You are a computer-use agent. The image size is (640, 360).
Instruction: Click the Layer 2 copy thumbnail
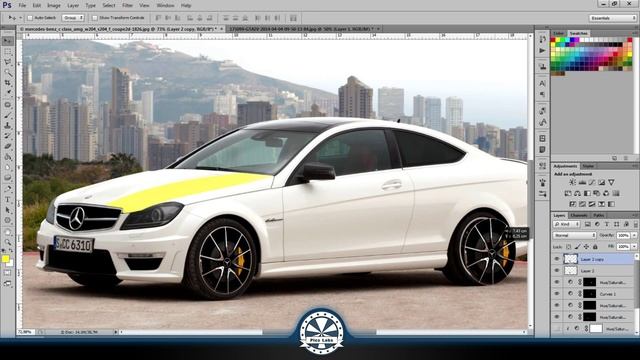coord(571,259)
